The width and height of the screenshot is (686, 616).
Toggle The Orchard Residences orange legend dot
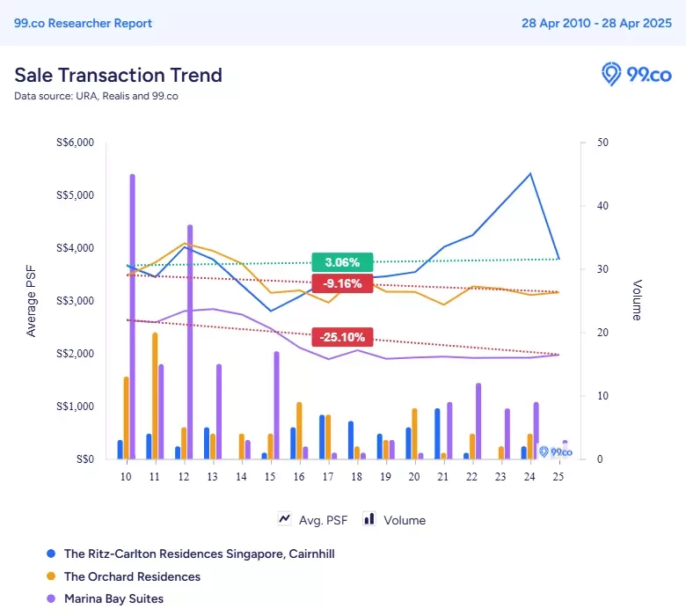point(51,576)
